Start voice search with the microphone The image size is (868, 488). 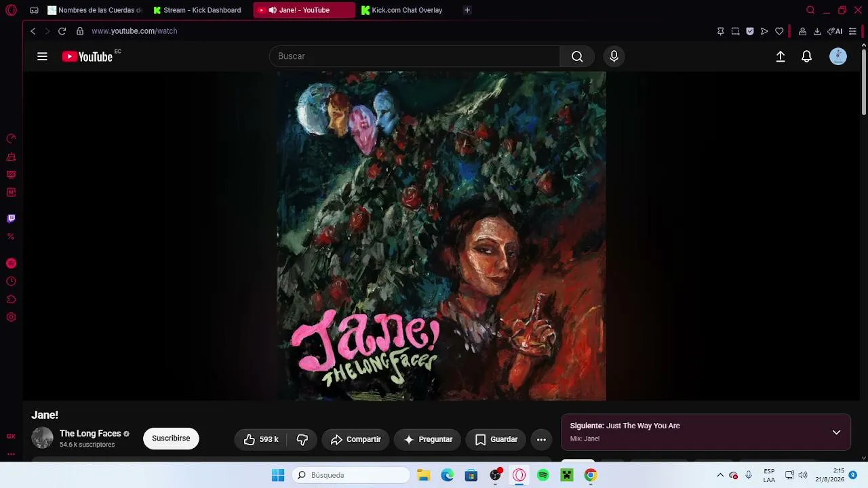614,57
